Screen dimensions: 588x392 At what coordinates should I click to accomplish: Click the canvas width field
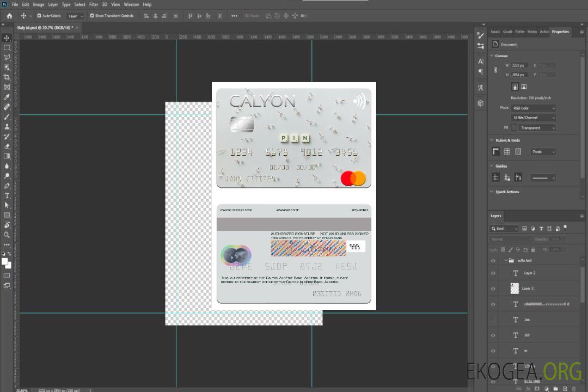[x=519, y=65]
